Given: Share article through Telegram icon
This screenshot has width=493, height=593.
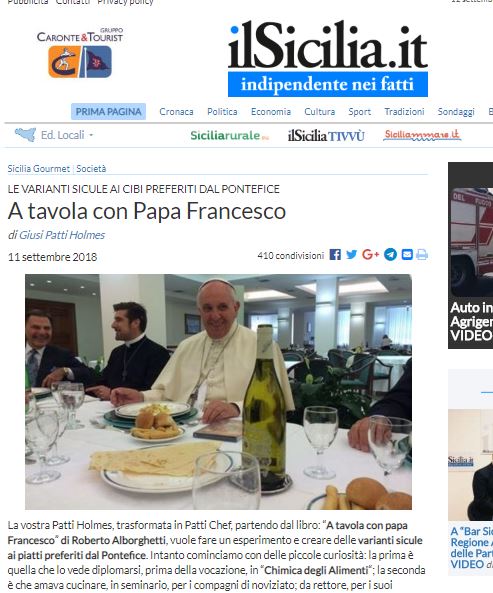Looking at the screenshot, I should (x=391, y=255).
